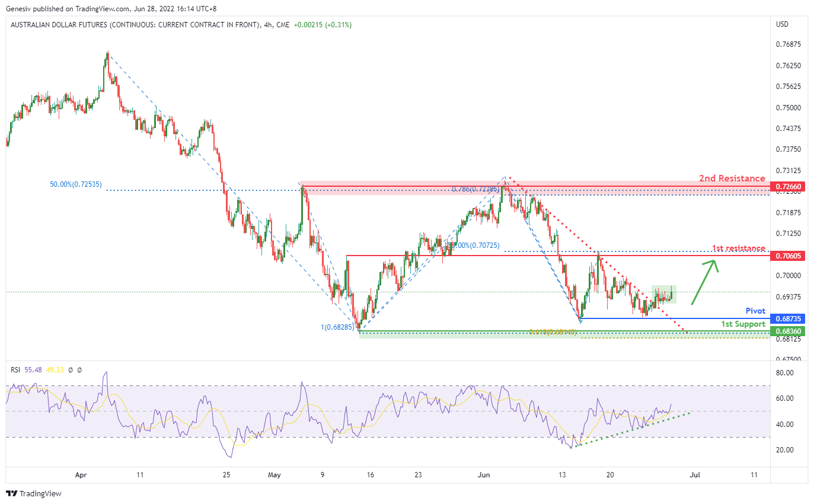Select the '1st resistance' annotation text
814x504 pixels.
[x=738, y=248]
